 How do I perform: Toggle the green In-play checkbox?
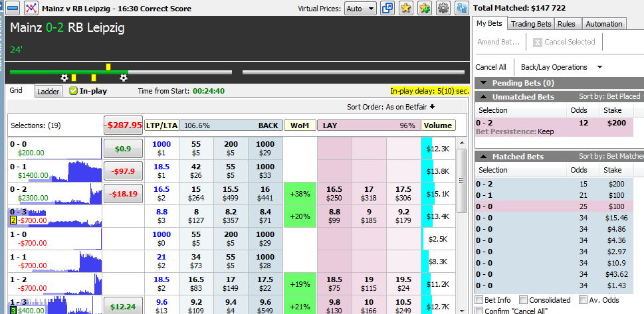[x=73, y=91]
